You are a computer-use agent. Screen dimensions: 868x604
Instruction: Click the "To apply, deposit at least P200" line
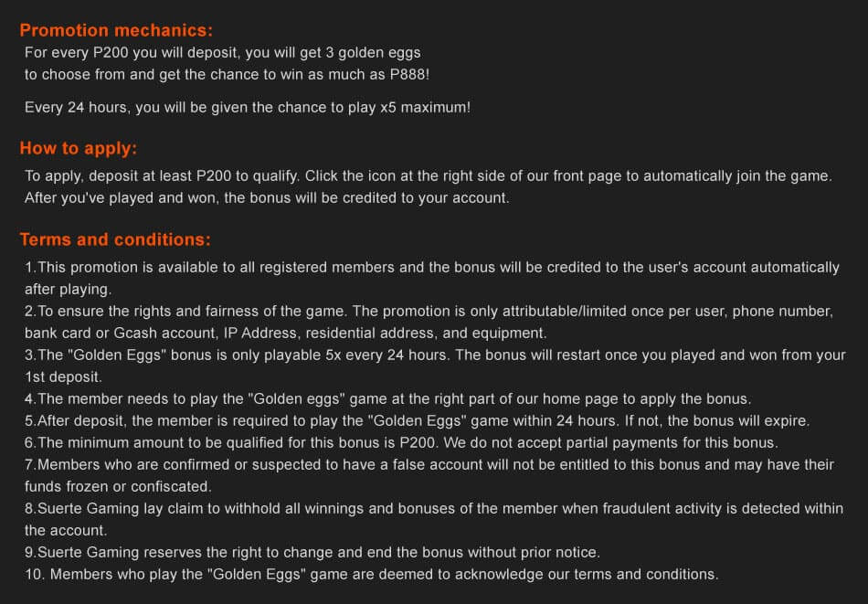pos(428,175)
